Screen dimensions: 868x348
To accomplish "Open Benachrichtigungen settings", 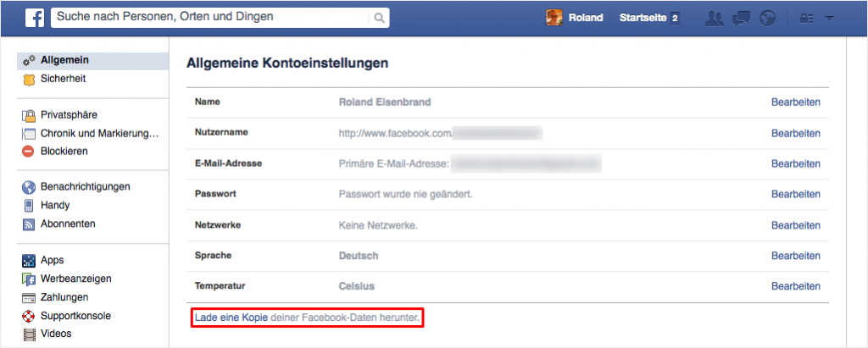I will [x=85, y=187].
